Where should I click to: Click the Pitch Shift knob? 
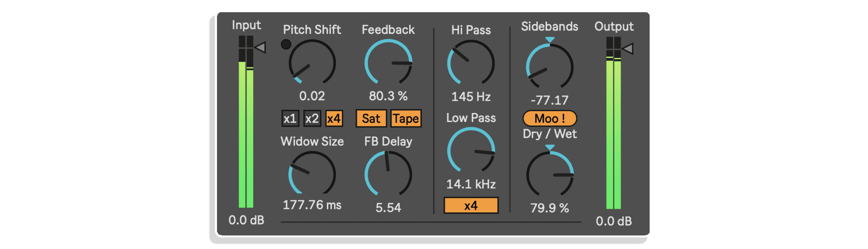(x=312, y=63)
